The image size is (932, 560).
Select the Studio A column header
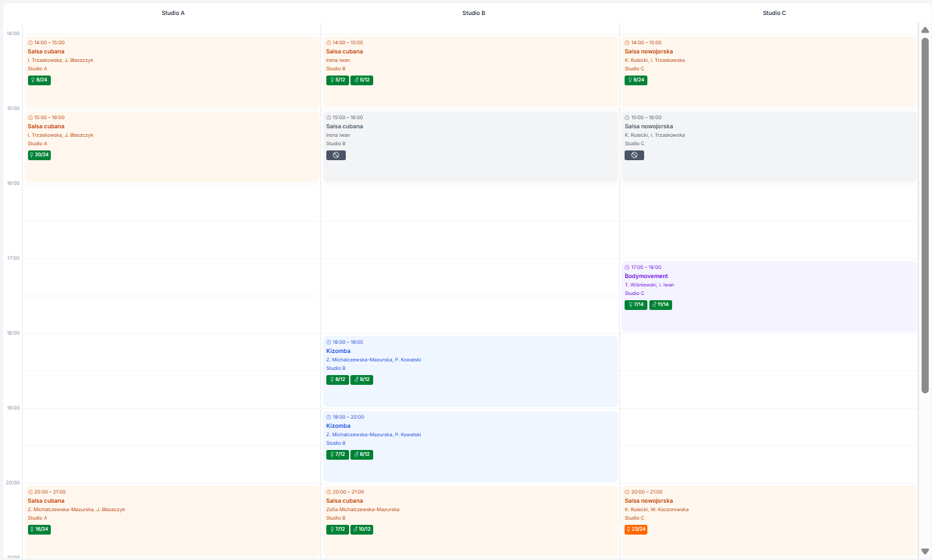[173, 13]
